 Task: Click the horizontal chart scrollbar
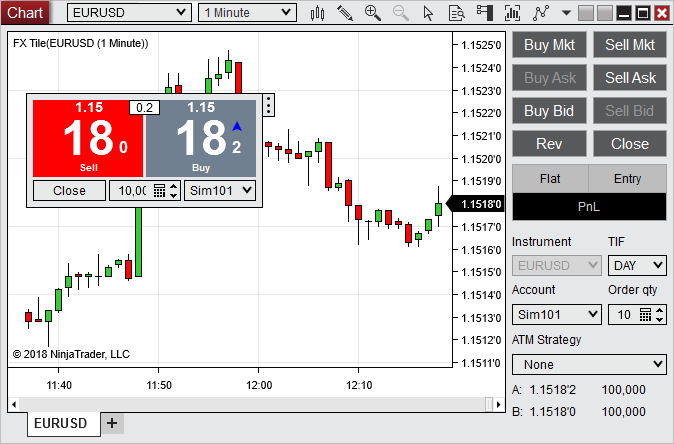click(x=250, y=404)
